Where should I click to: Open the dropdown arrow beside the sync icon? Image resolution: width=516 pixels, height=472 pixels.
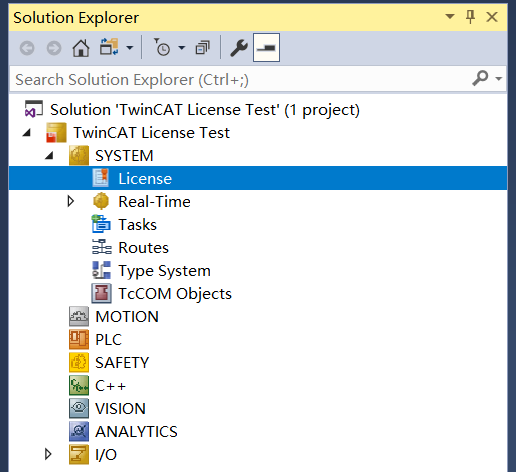click(130, 48)
